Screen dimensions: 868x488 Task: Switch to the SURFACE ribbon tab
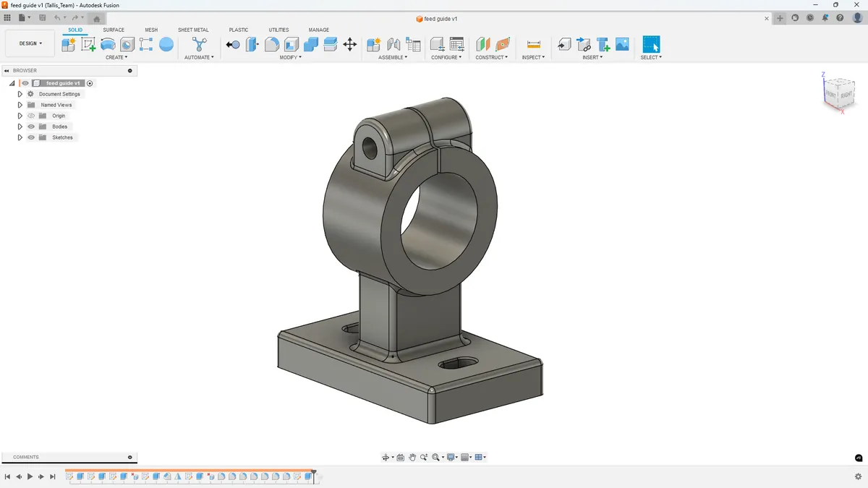114,30
